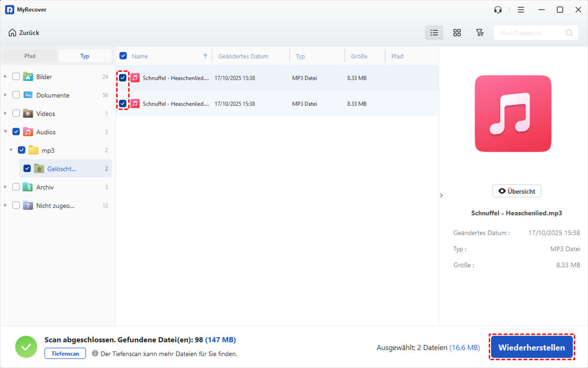588x368 pixels.
Task: Collapse the mp3 folder node
Action: tap(11, 150)
